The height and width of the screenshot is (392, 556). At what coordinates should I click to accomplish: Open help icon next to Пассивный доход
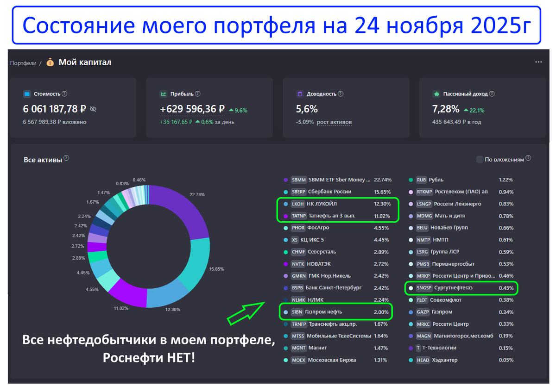[x=492, y=94]
